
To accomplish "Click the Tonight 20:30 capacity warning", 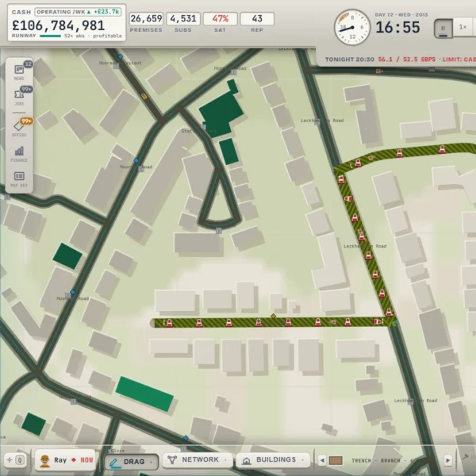I will tap(401, 59).
